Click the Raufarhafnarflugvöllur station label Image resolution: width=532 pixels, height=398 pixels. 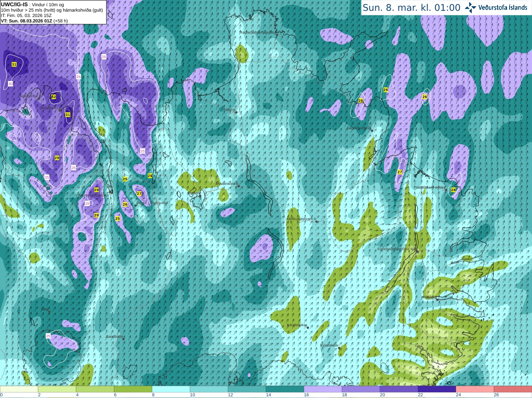coord(258,32)
